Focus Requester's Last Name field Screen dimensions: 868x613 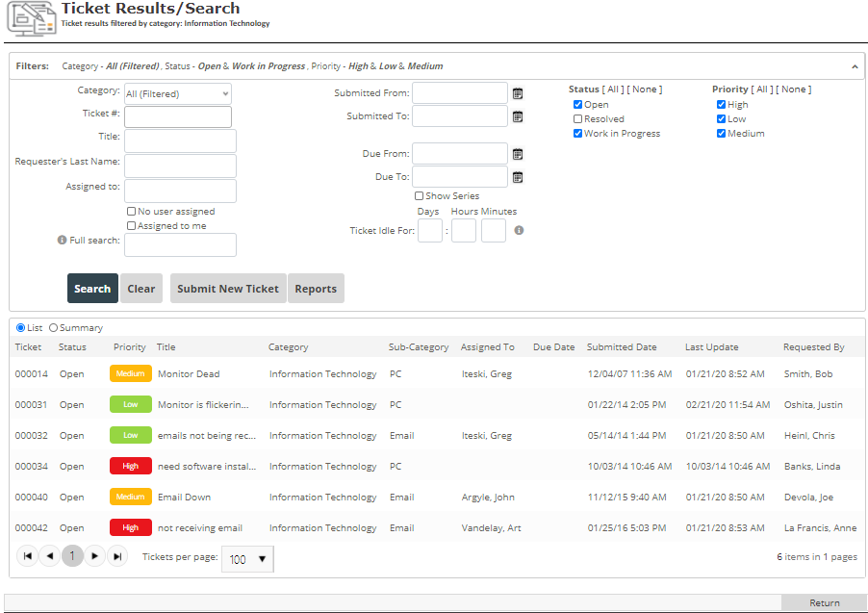(181, 166)
